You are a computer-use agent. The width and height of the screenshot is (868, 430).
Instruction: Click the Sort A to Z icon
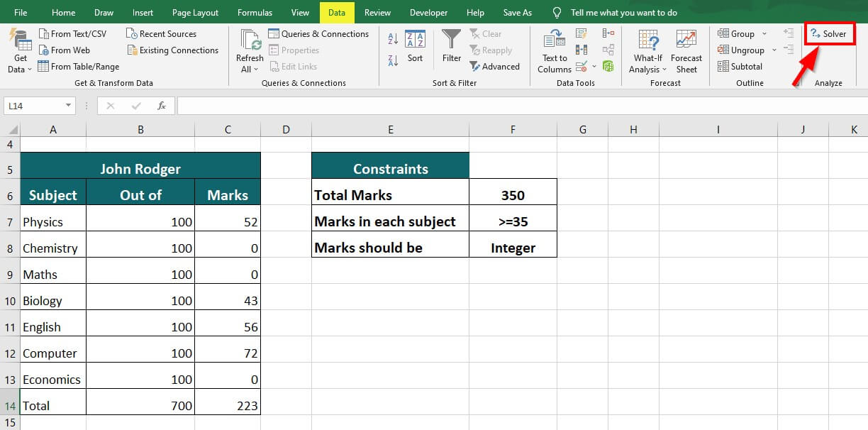(x=393, y=38)
